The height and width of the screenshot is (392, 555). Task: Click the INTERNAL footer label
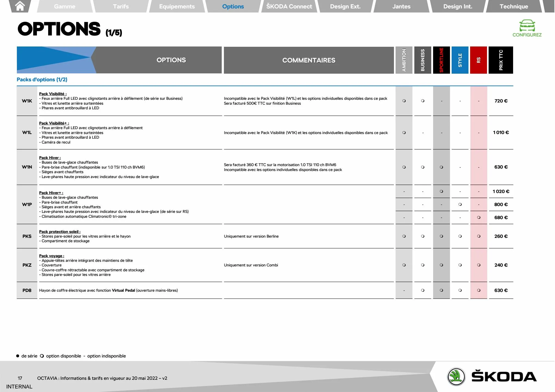[x=19, y=387]
